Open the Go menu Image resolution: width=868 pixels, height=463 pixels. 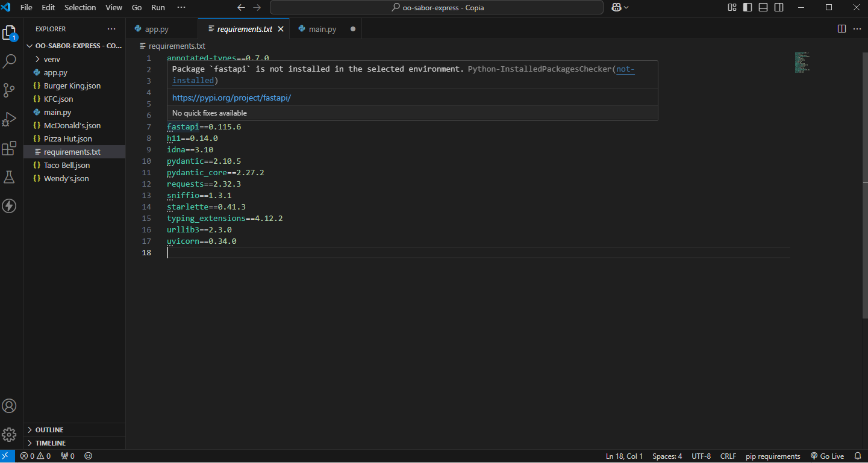coord(137,7)
